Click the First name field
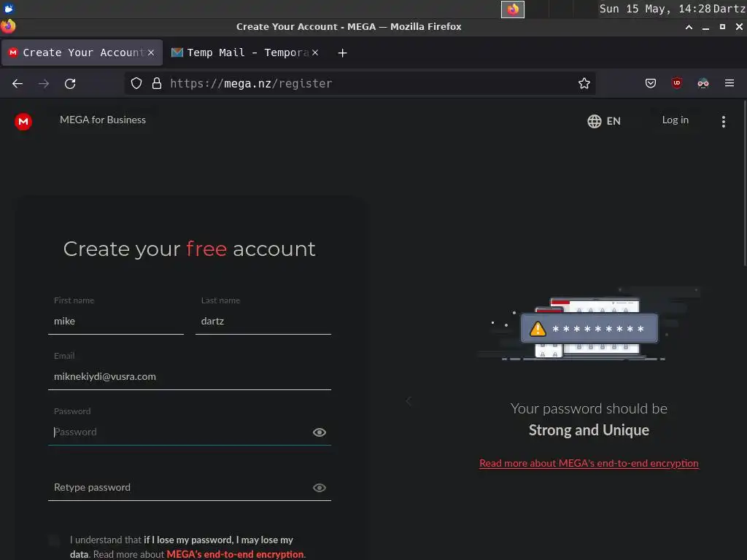The height and width of the screenshot is (560, 747). click(x=116, y=322)
